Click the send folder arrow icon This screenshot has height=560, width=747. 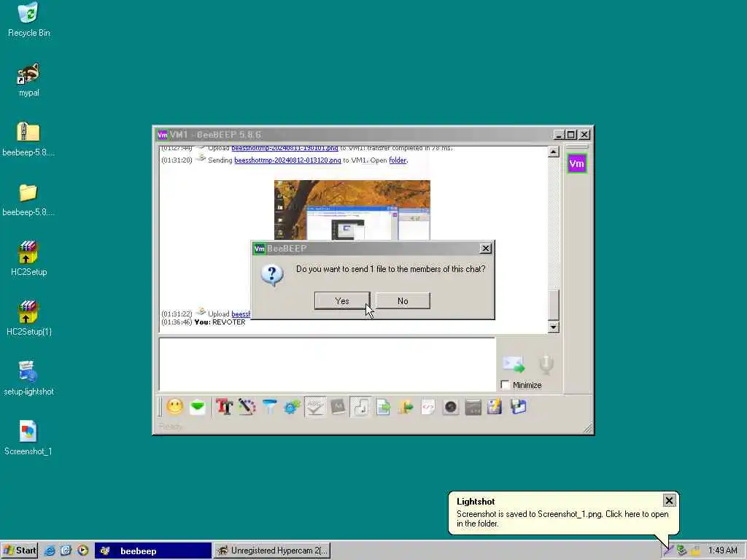[406, 407]
